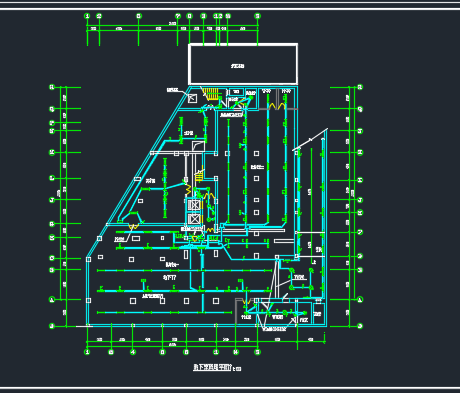Click the lower crossed-box elevator shaft symbol
This screenshot has height=393, width=460.
point(194,219)
